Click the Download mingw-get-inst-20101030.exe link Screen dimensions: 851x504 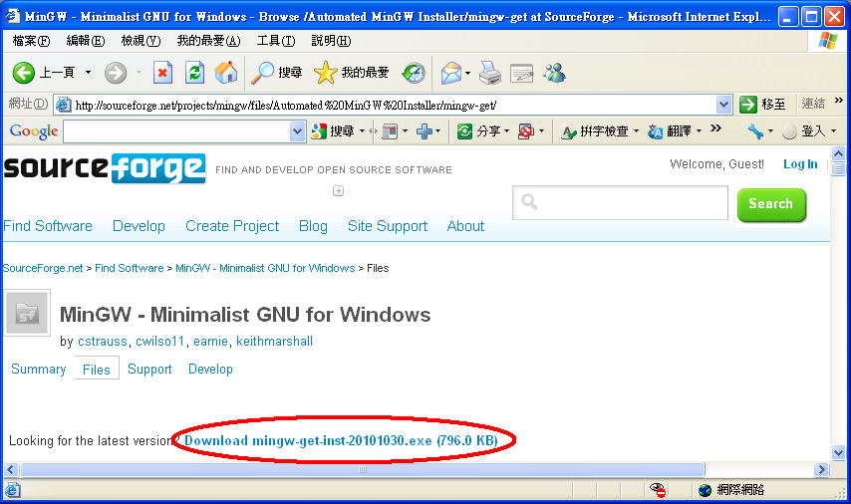342,440
